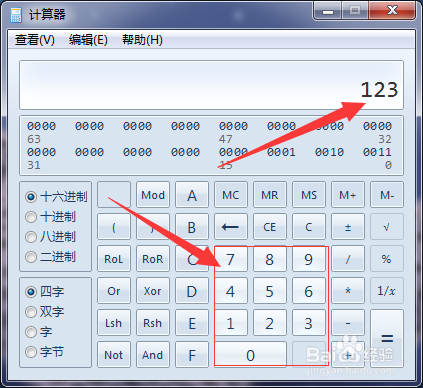Click the hex digit D button
Viewport: 423px width, 388px height.
[192, 291]
